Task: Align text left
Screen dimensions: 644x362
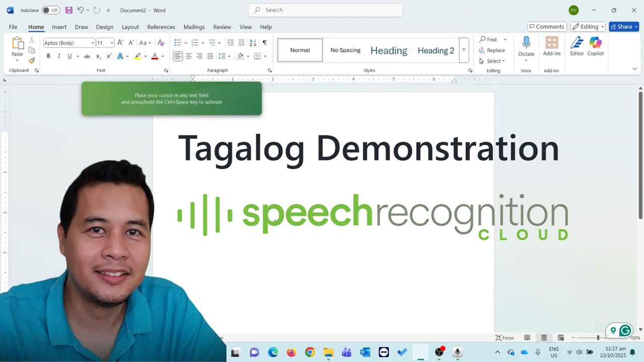Action: (178, 56)
